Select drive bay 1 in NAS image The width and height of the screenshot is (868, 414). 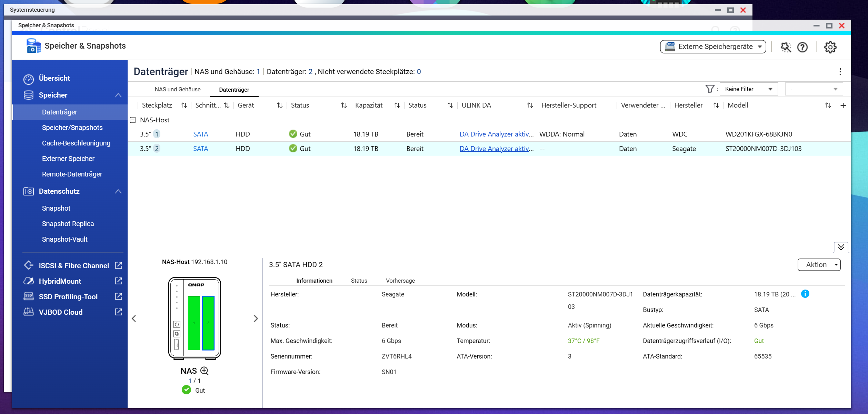click(x=194, y=323)
